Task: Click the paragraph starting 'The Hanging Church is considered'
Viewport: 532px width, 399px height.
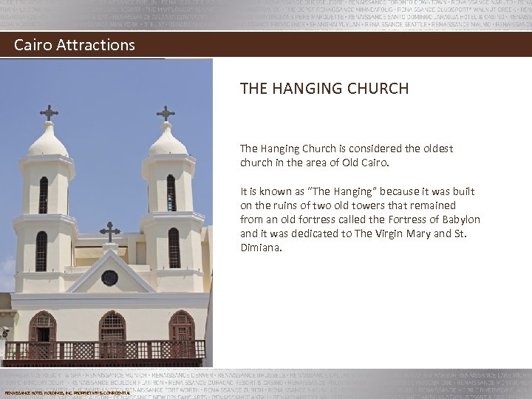Action: pos(347,155)
